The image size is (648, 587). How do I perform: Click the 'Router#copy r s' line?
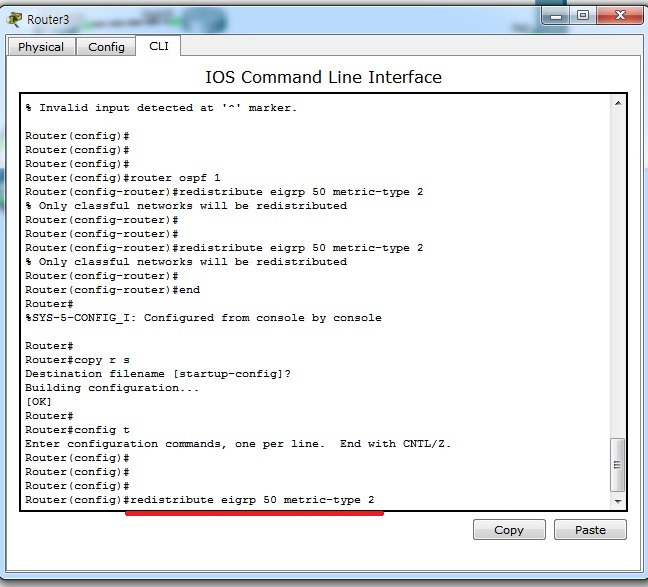pos(77,360)
